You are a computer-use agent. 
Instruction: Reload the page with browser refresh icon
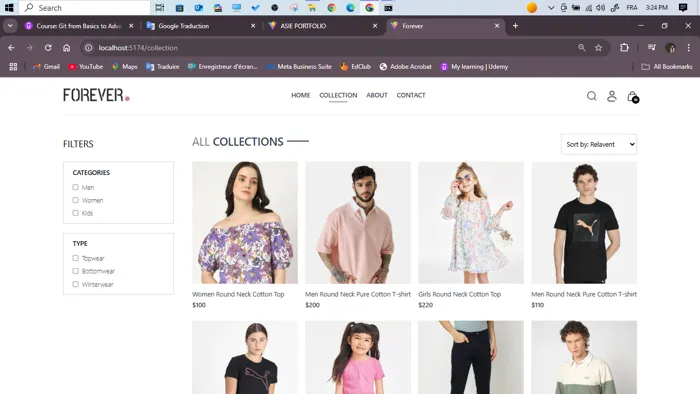pos(48,48)
